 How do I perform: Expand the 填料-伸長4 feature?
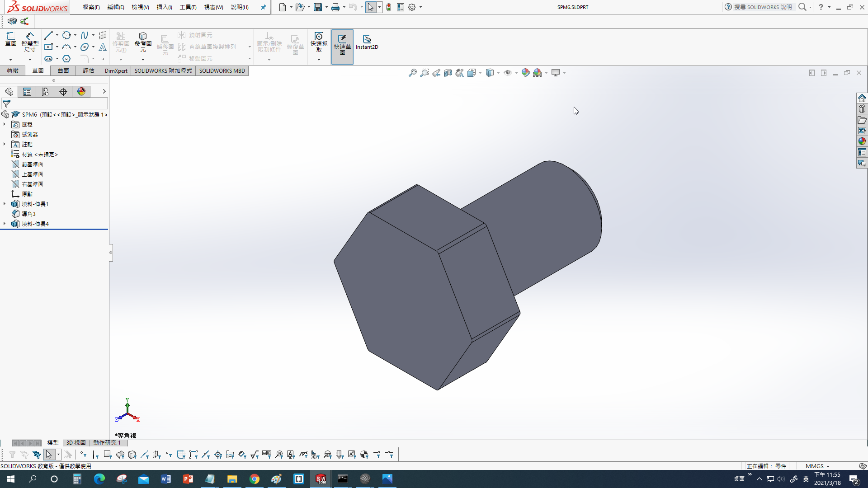click(x=5, y=224)
